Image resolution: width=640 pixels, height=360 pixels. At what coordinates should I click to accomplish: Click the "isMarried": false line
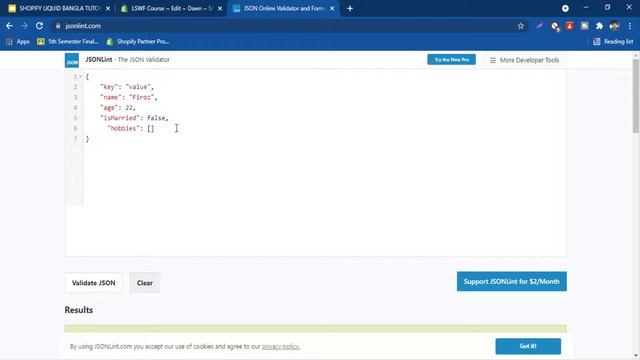pos(134,118)
